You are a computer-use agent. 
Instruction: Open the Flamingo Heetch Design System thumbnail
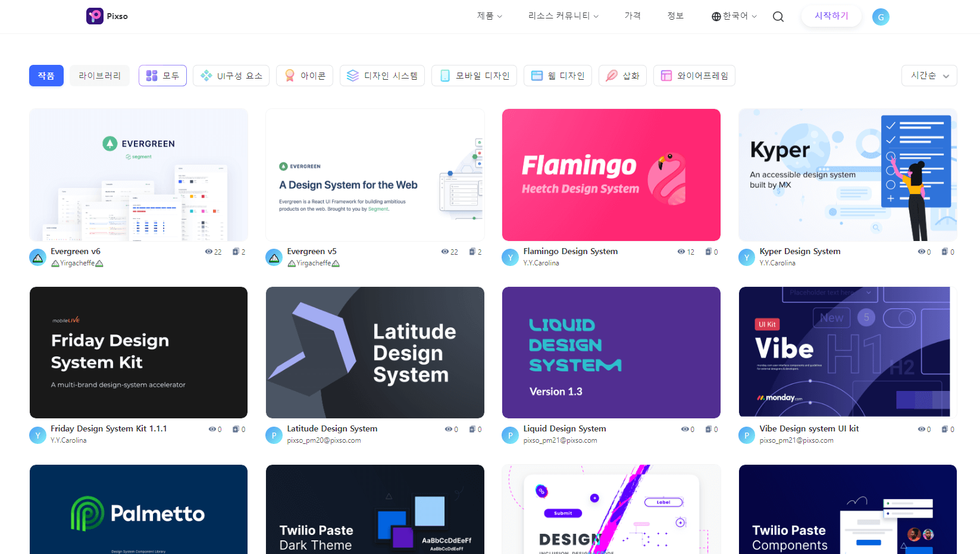pyautogui.click(x=611, y=175)
